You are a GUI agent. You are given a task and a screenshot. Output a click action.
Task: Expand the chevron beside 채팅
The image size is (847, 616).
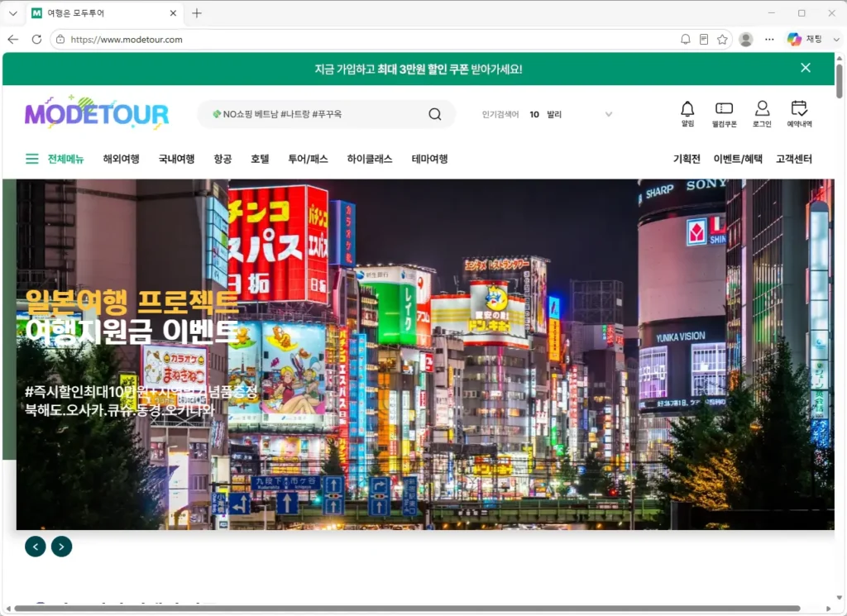(x=836, y=40)
